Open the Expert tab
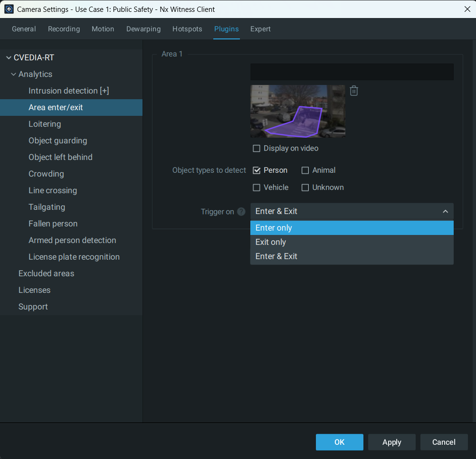The image size is (476, 459). click(260, 29)
